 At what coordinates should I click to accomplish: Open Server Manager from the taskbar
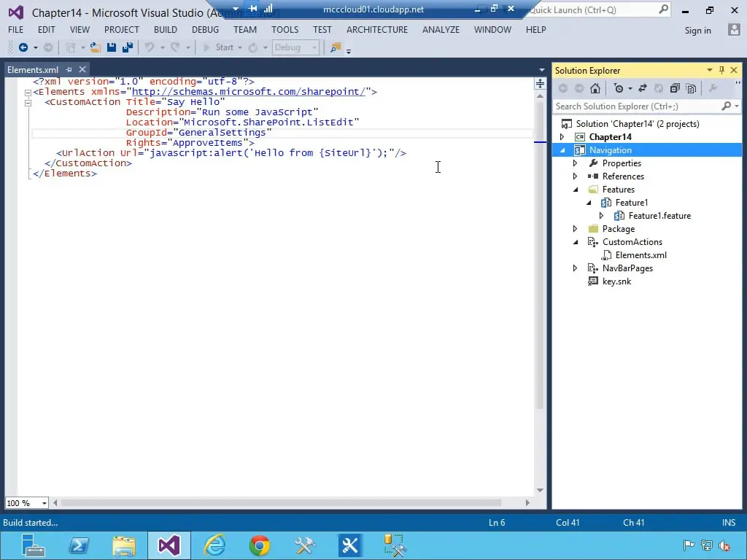pyautogui.click(x=34, y=545)
